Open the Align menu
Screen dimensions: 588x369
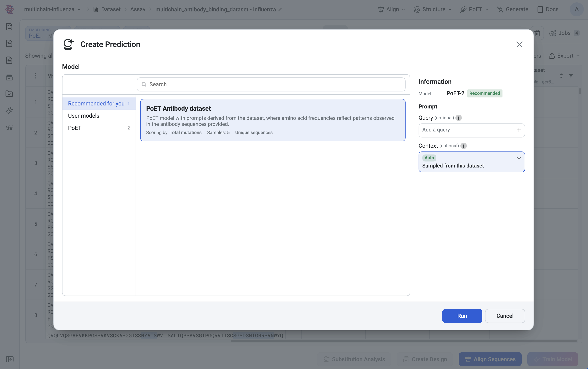pyautogui.click(x=391, y=10)
